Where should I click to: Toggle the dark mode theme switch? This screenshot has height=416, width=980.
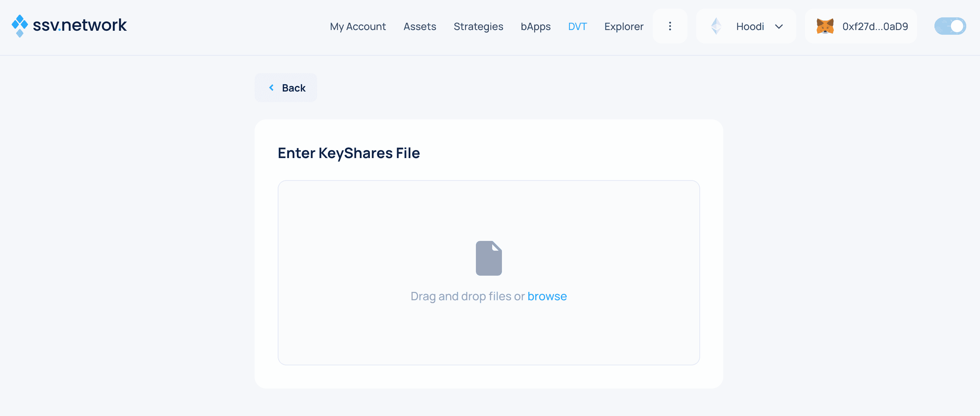[950, 26]
